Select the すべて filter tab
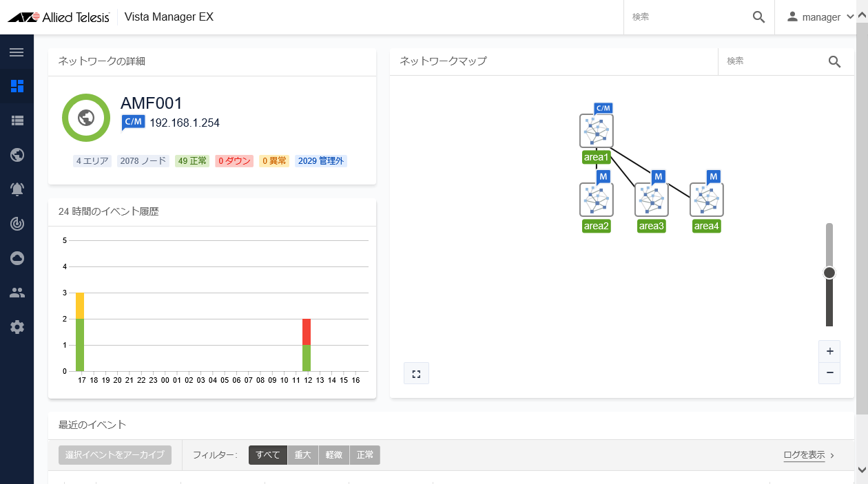 pos(268,455)
